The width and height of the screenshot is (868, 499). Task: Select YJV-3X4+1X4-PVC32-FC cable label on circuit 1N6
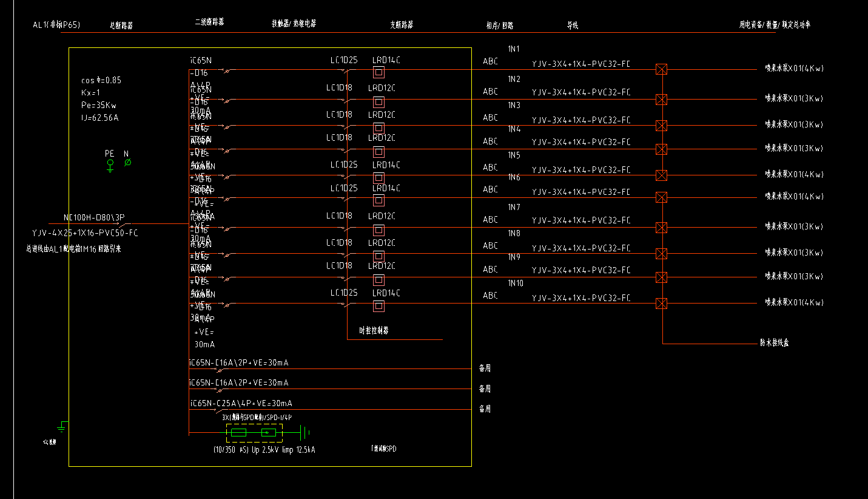(x=581, y=192)
